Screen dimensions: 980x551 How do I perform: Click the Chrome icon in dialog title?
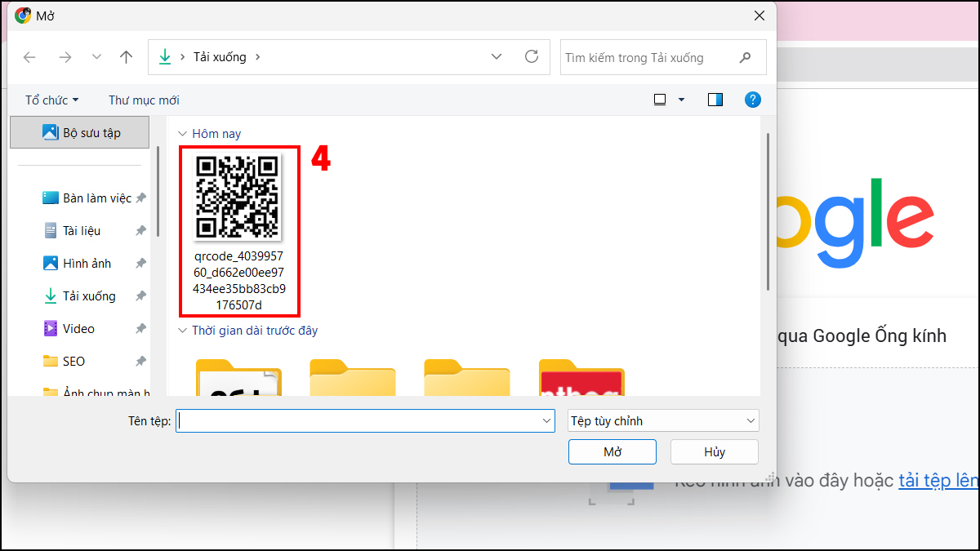click(23, 15)
